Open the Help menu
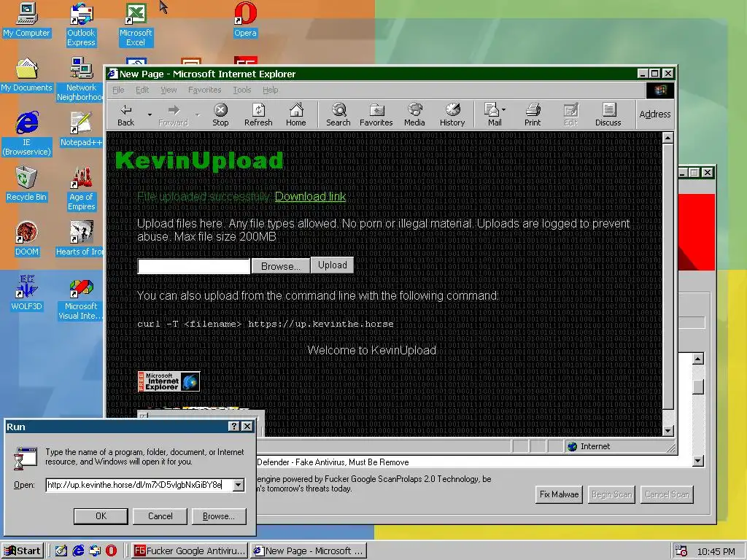747x560 pixels. tap(270, 90)
